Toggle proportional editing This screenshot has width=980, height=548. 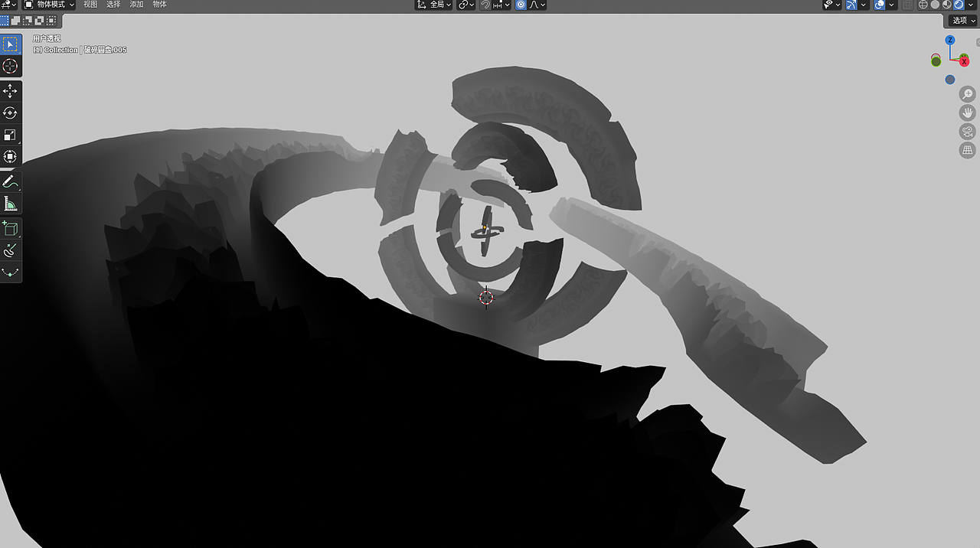tap(521, 5)
